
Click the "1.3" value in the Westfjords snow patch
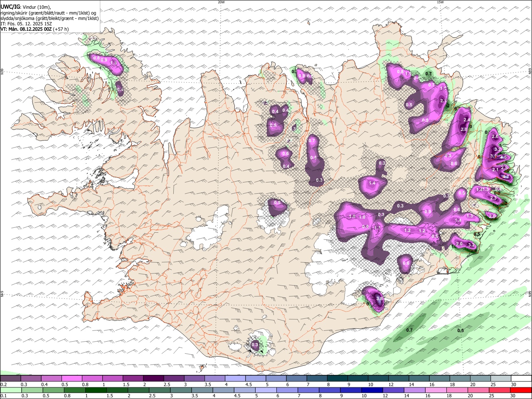(x=113, y=63)
